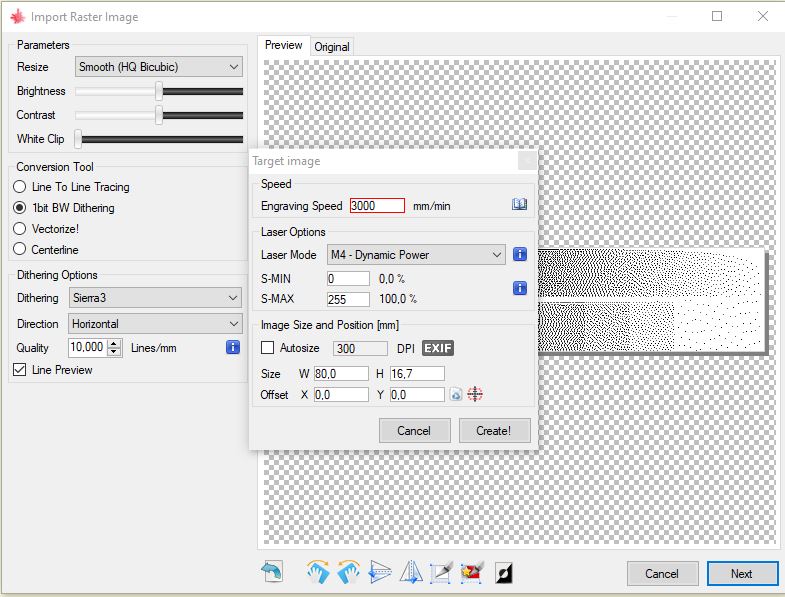Click the White Clip slider handle
This screenshot has width=785, height=597.
pos(78,139)
